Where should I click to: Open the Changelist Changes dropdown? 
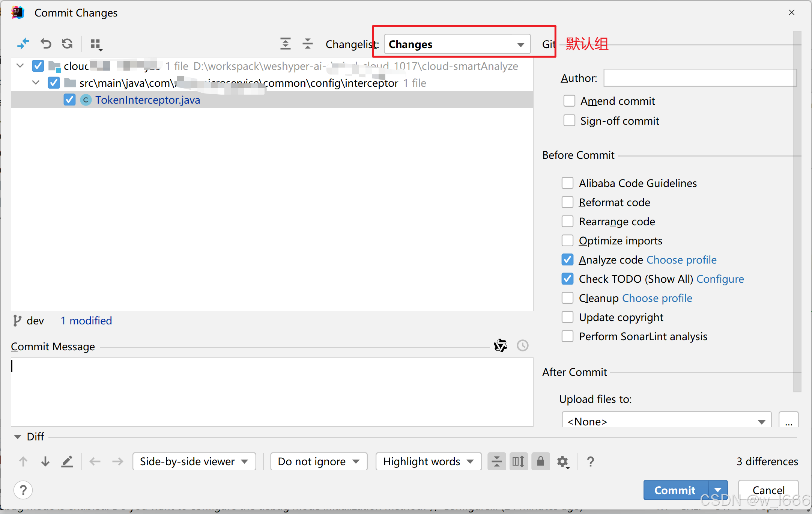457,44
